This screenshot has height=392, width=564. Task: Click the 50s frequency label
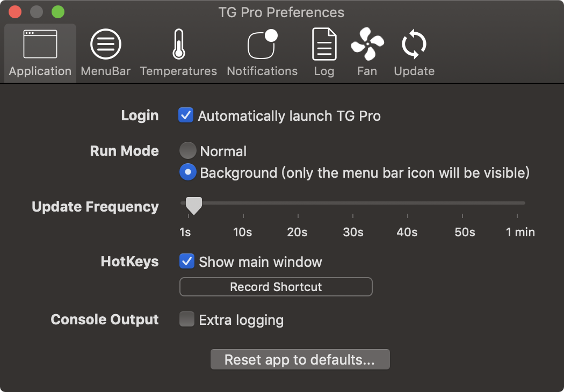pos(465,233)
